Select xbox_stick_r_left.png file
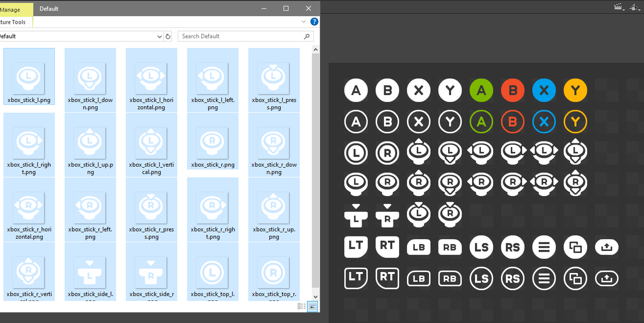The width and height of the screenshot is (644, 323). 90,209
